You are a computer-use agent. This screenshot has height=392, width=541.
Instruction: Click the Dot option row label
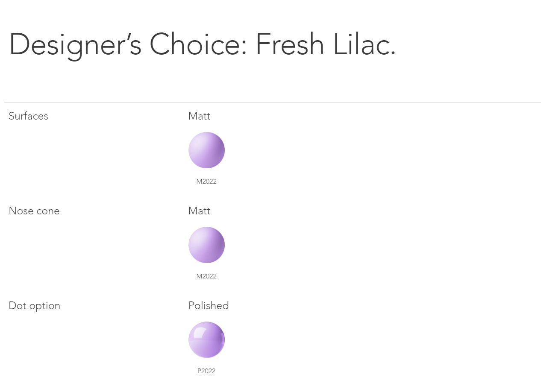point(35,306)
